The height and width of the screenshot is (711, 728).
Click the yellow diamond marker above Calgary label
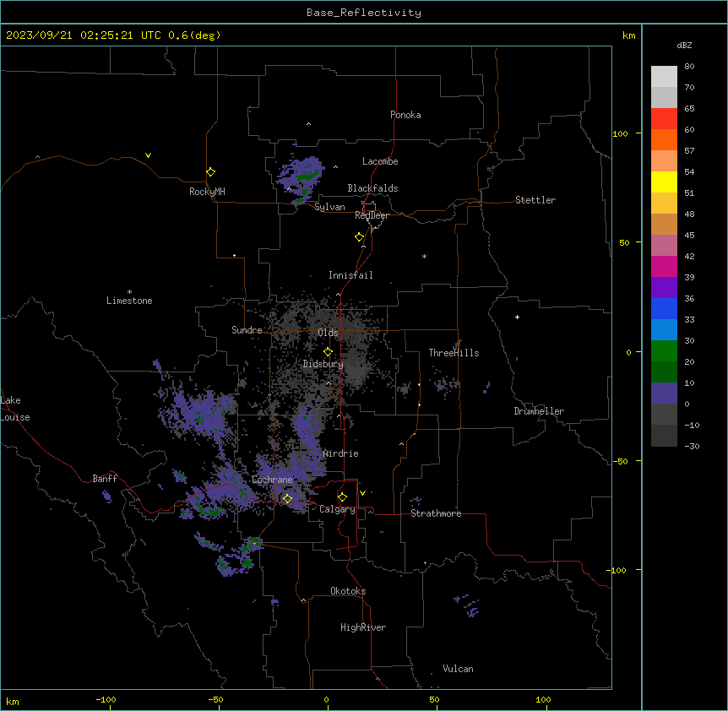342,497
